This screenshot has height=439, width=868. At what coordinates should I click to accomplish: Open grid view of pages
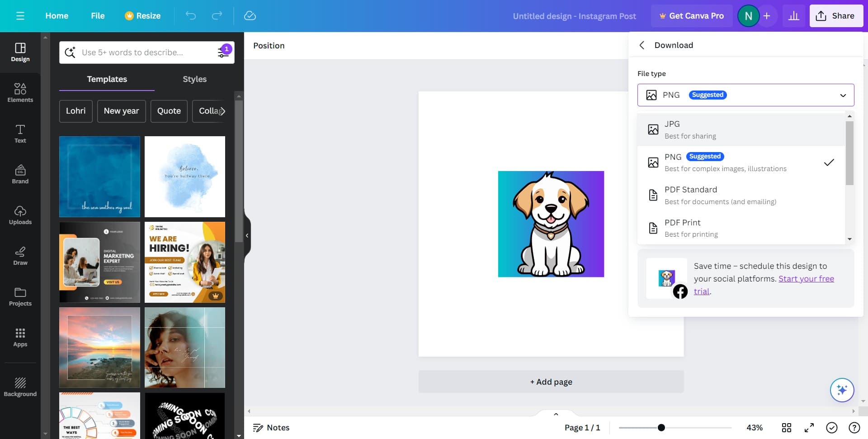click(786, 428)
